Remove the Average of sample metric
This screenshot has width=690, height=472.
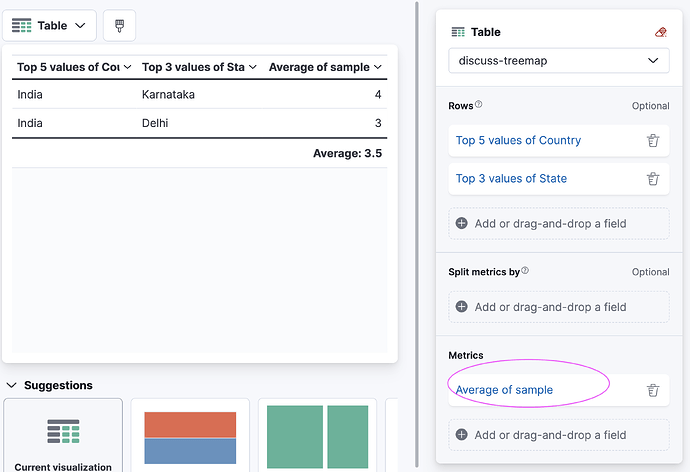point(653,391)
